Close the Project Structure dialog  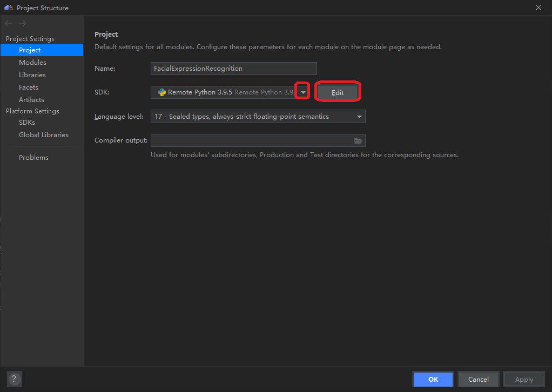point(538,8)
